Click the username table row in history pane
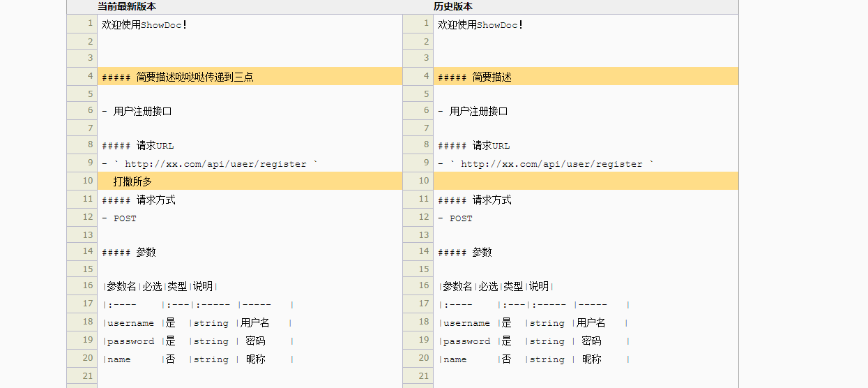Image resolution: width=868 pixels, height=388 pixels. pyautogui.click(x=533, y=323)
